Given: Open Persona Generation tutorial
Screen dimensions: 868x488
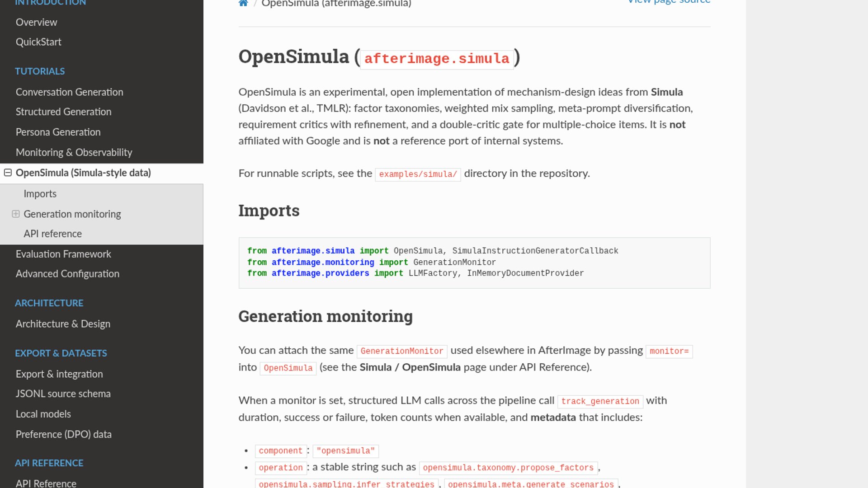Looking at the screenshot, I should click(x=58, y=132).
